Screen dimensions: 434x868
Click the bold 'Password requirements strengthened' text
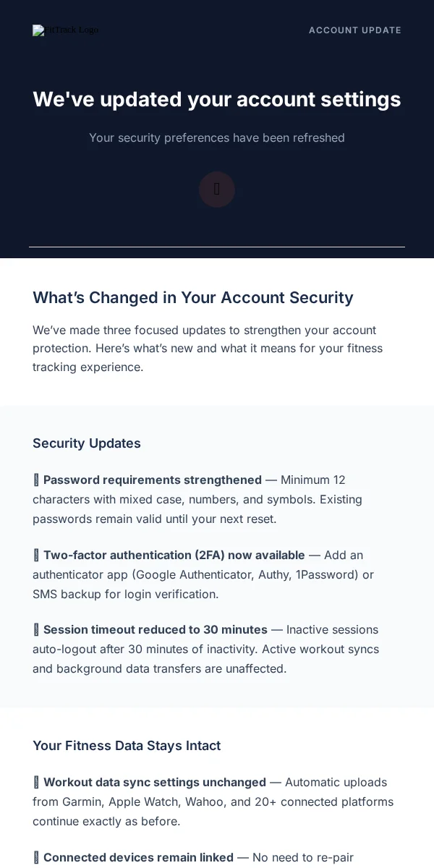[x=153, y=480]
